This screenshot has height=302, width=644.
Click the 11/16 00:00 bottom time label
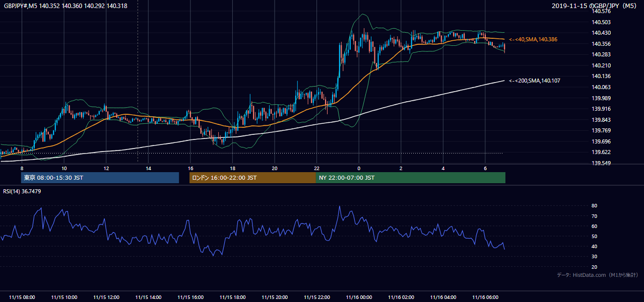[359, 297]
